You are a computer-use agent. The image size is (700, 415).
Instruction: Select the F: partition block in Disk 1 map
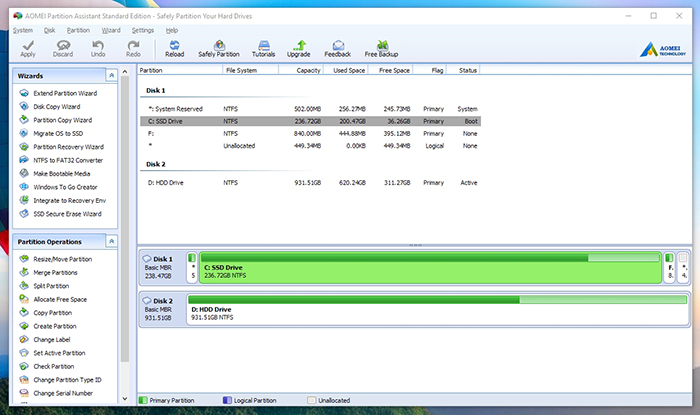[x=670, y=267]
